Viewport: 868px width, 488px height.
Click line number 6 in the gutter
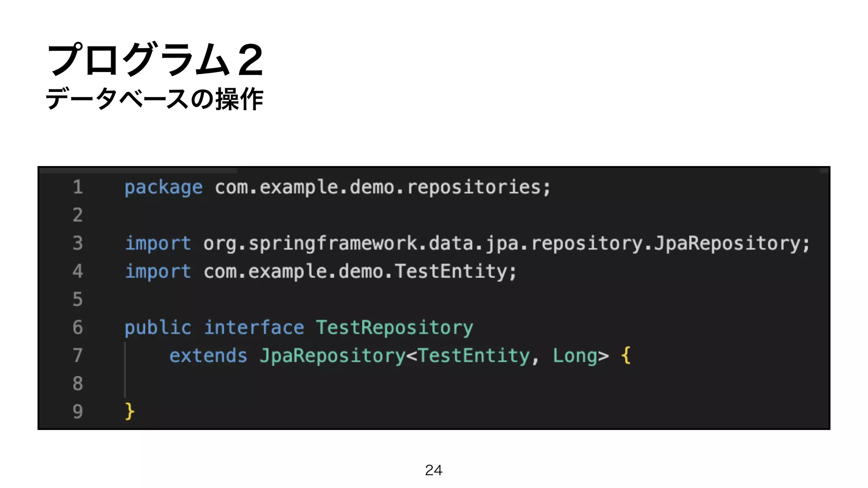tap(78, 327)
